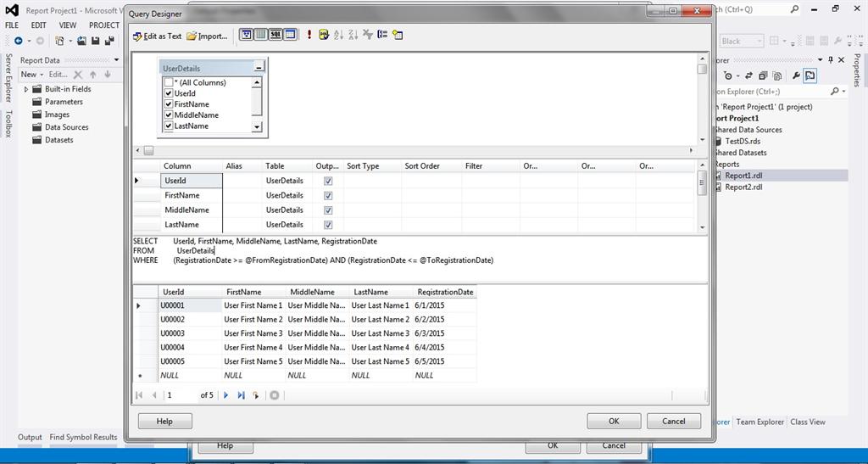Image resolution: width=868 pixels, height=464 pixels.
Task: Toggle the grid pane icon
Action: tap(261, 35)
